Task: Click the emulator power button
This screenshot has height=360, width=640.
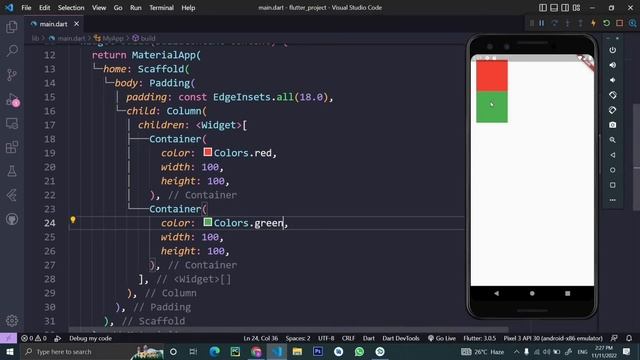Action: coord(613,50)
